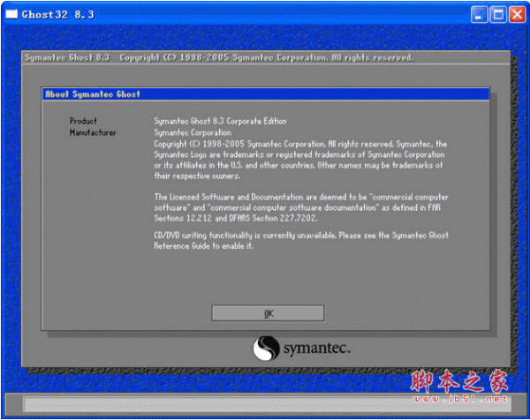Click "Reference Guide to enable it." text
Viewport: 530px width, 420px height.
point(203,246)
